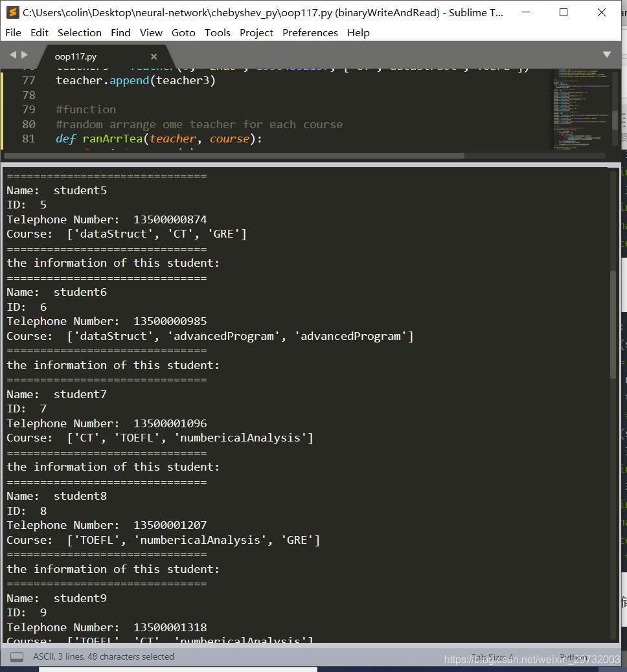Click 'Name: student7' in output
Viewport: 627px width, 672px height.
click(x=56, y=394)
